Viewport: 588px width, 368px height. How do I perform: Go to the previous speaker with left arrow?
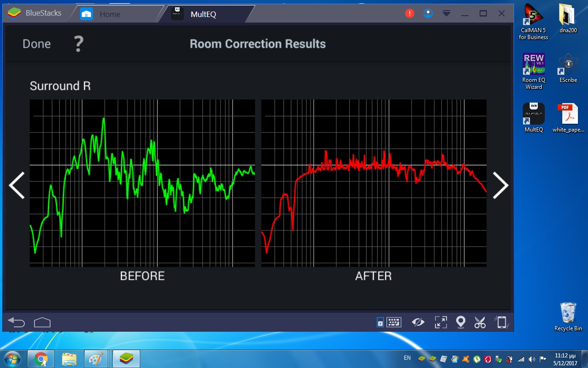tap(17, 185)
